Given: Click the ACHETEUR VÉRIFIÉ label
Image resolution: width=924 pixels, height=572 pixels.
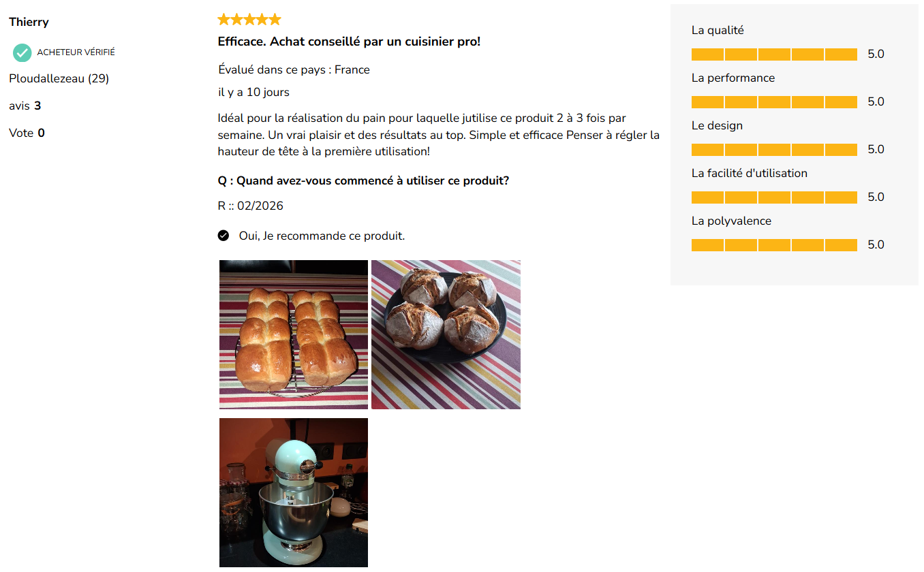Looking at the screenshot, I should [76, 52].
